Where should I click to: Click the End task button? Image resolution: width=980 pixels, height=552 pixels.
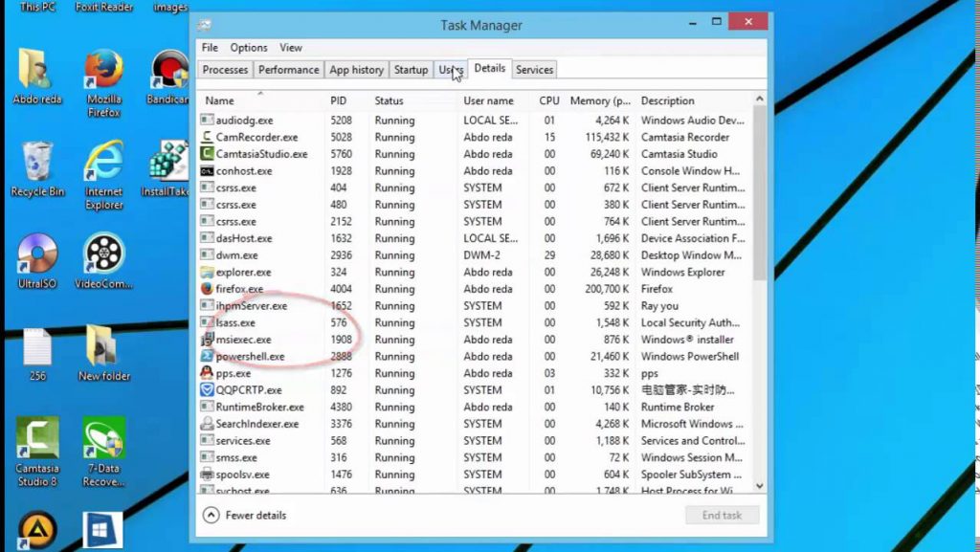click(722, 515)
